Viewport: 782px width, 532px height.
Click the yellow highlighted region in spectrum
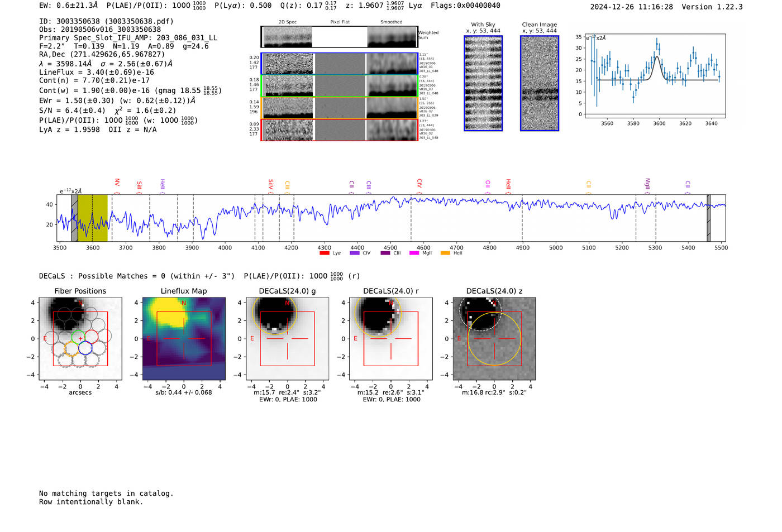click(93, 218)
